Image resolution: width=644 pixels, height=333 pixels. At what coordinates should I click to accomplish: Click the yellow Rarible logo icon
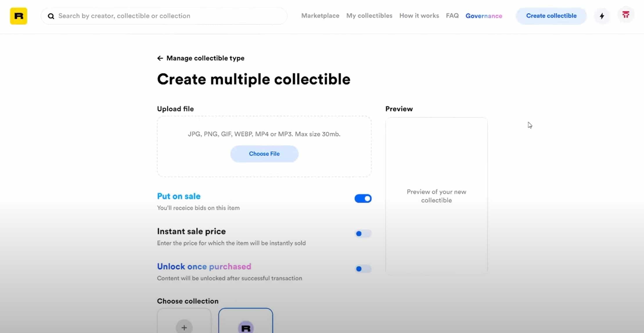pos(19,16)
